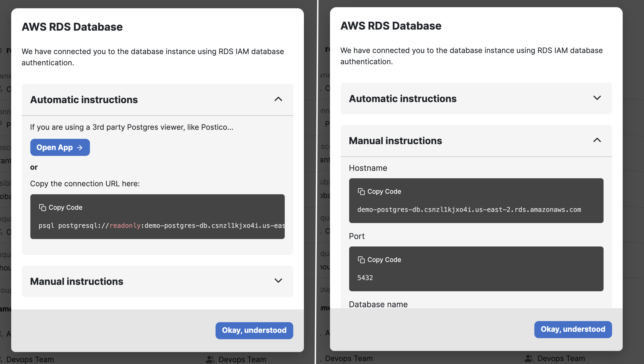Click Copy Code label for connection URL
Viewport: 644px width, 364px height.
click(x=65, y=207)
